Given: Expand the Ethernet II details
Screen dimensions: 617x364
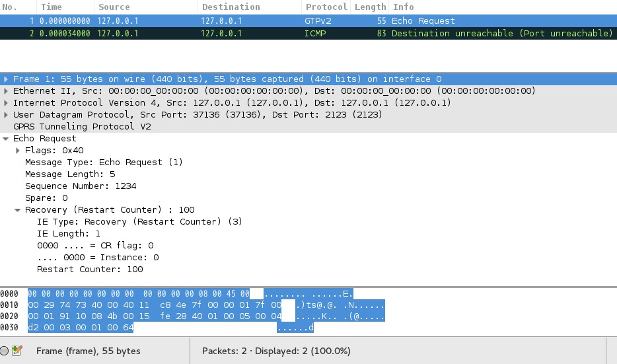Looking at the screenshot, I should point(5,91).
